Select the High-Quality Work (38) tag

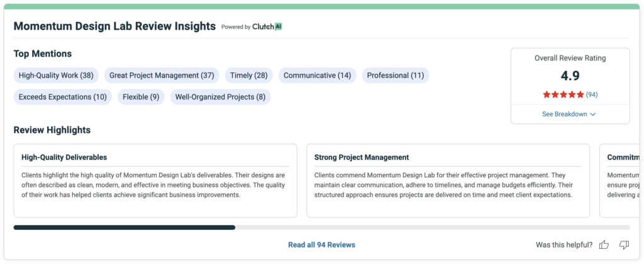tap(56, 75)
